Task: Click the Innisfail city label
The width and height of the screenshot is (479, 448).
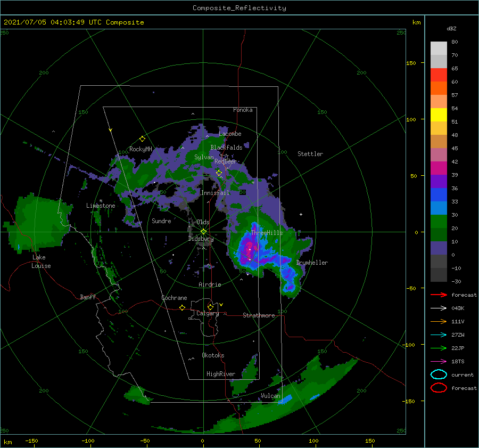Action: (215, 193)
